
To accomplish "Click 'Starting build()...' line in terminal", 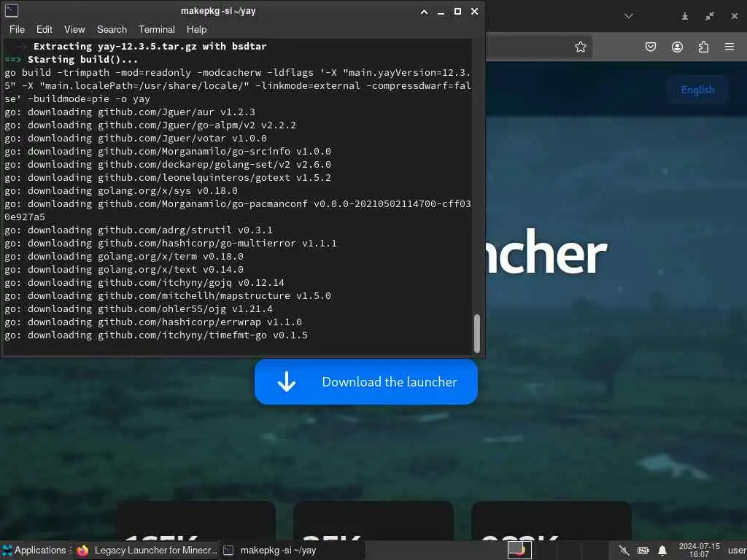I will [x=82, y=60].
